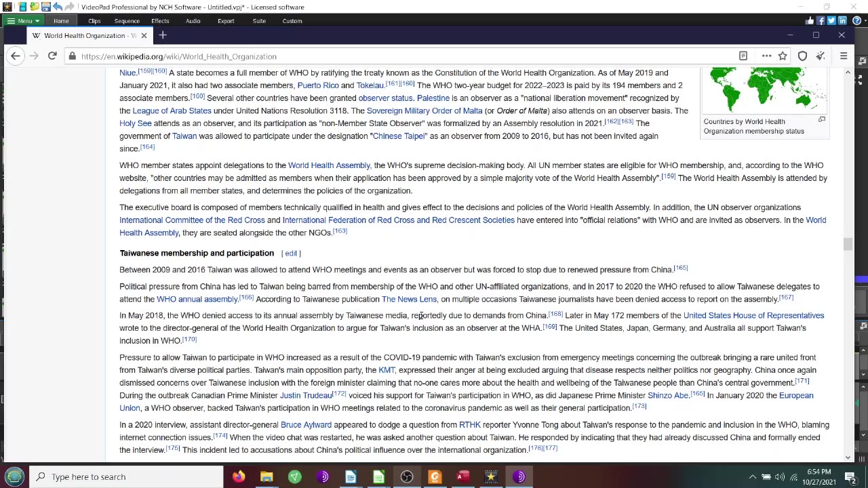Open the Sovereign Military Order of Malta link
This screenshot has height=488, width=868.
click(x=425, y=110)
